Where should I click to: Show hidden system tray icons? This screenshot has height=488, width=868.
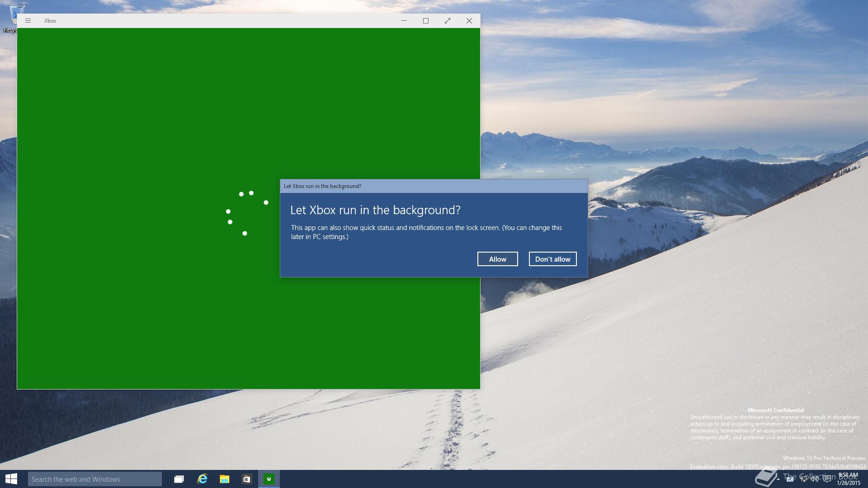(778, 479)
